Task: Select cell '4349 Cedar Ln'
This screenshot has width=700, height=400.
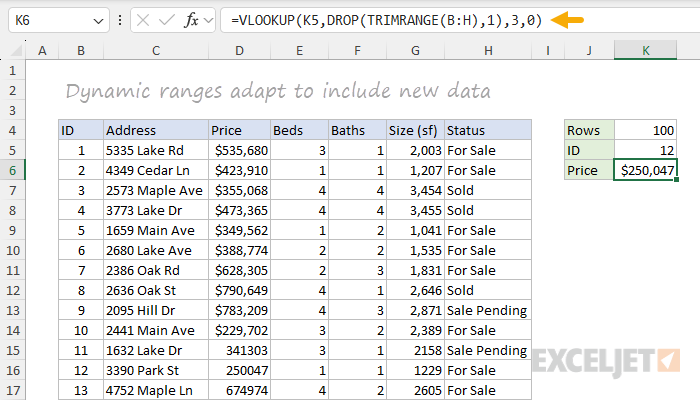Action: pyautogui.click(x=156, y=170)
